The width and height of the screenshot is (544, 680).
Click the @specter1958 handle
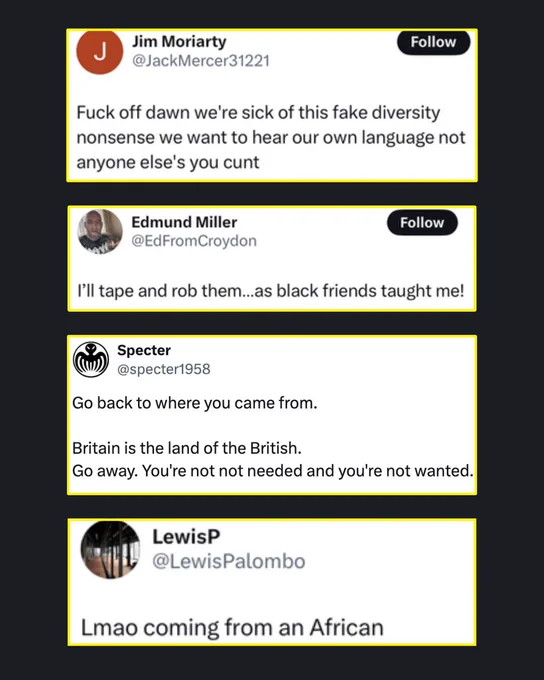tap(164, 369)
